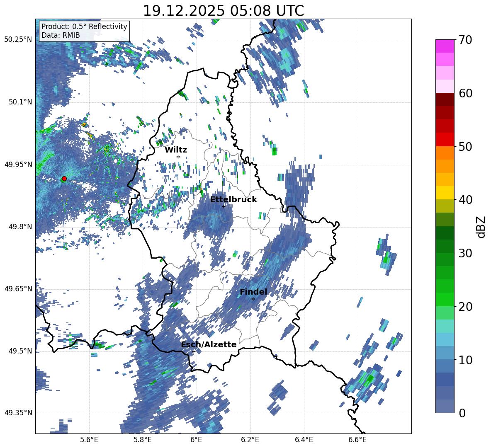491x448 pixels.
Task: Click the 5.6°E longitude label
Action: 89,440
